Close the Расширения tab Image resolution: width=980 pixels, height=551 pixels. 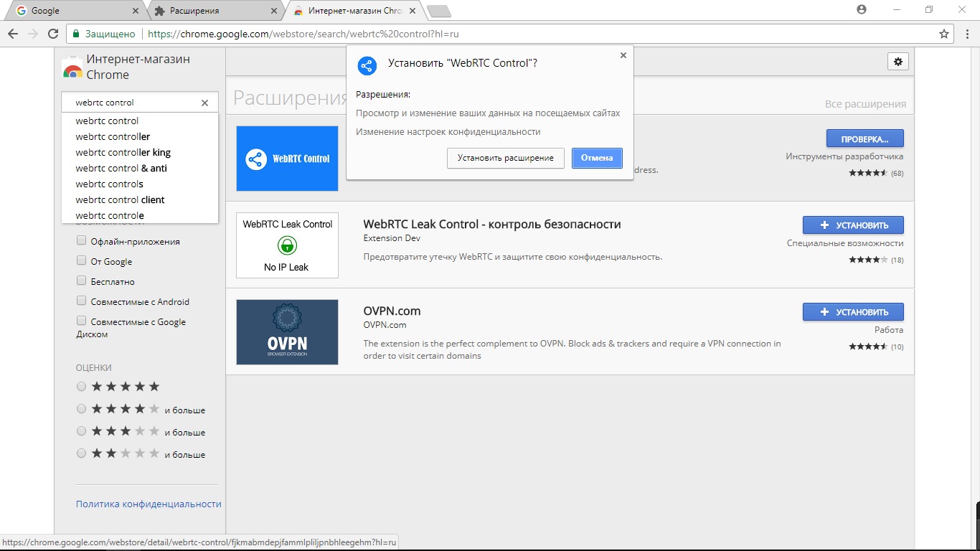273,11
